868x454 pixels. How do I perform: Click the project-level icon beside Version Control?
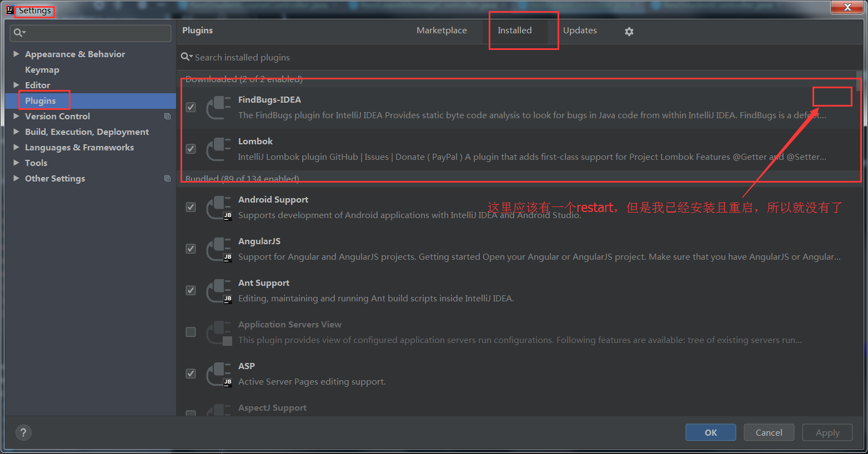167,117
